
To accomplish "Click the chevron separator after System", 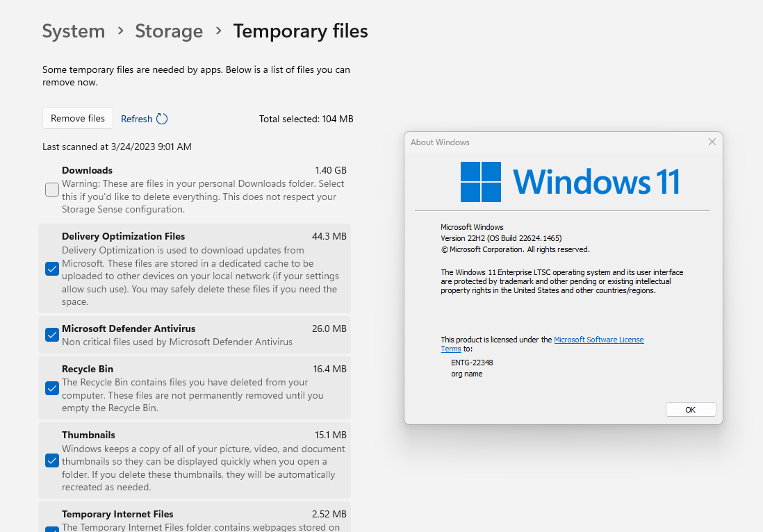I will pyautogui.click(x=121, y=31).
